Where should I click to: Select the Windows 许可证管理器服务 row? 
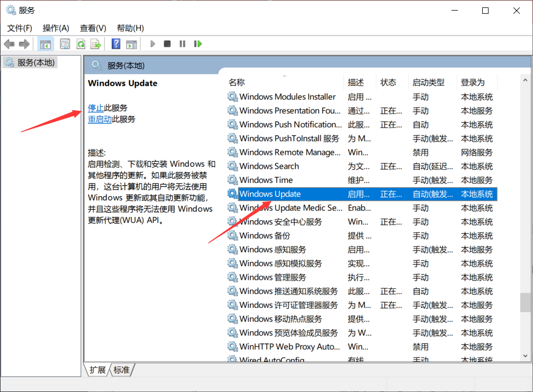(x=362, y=305)
